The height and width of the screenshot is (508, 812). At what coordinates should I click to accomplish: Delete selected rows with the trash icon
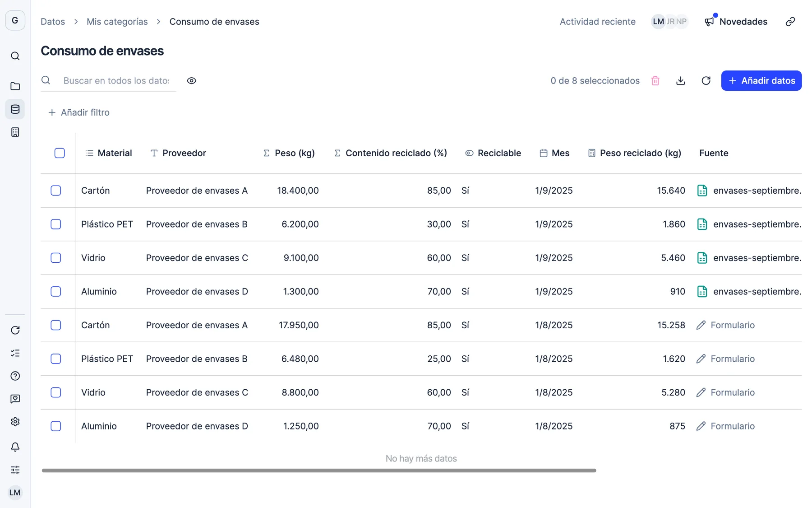click(655, 81)
